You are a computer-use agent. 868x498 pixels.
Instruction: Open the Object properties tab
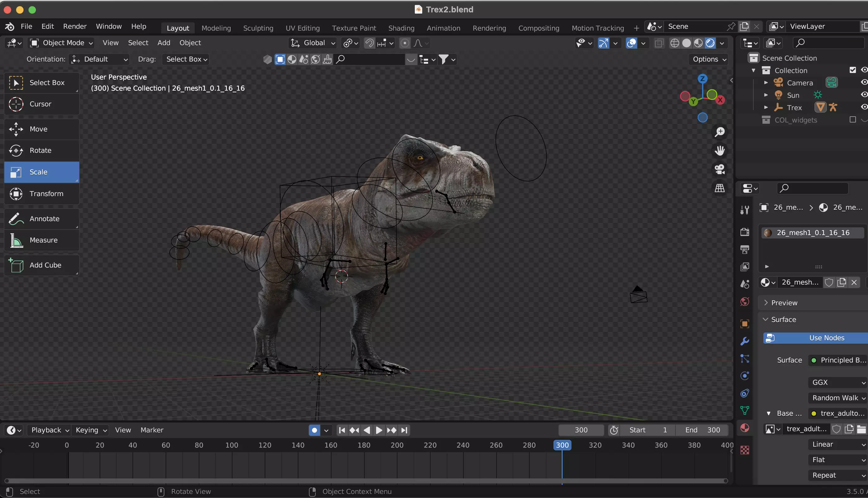point(744,324)
